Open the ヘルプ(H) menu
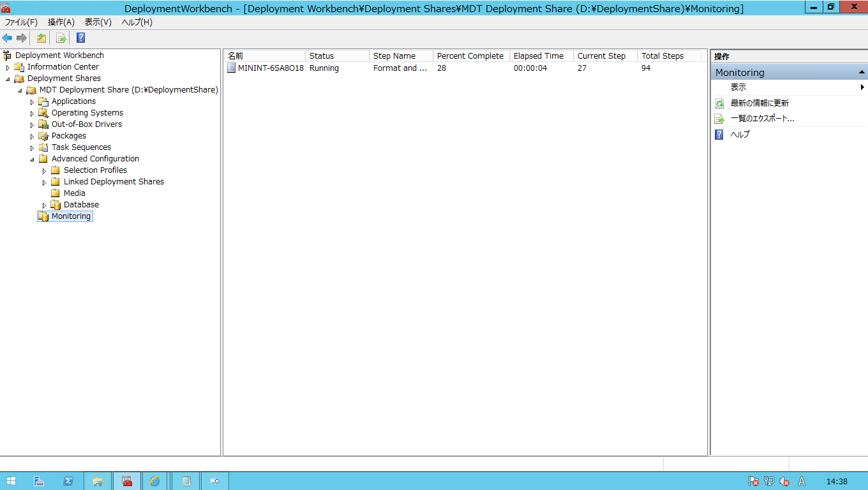The height and width of the screenshot is (490, 868). click(137, 22)
